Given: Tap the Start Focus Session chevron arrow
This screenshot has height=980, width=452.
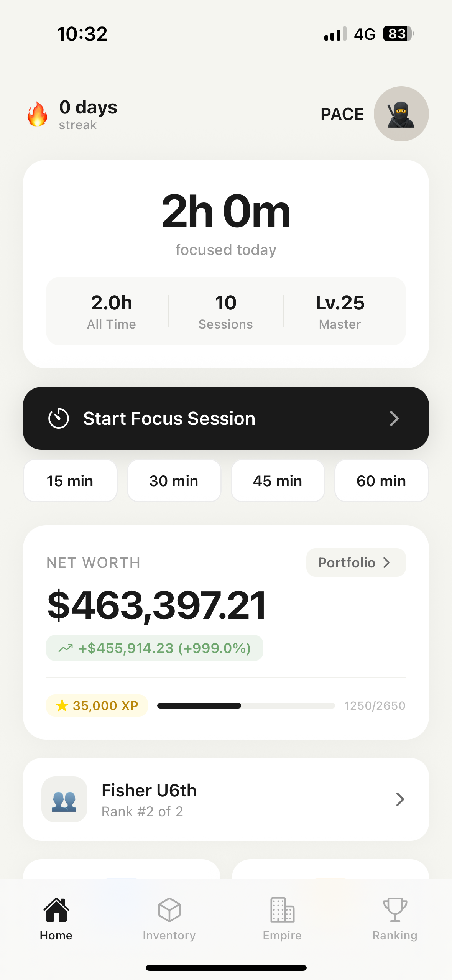Looking at the screenshot, I should tap(394, 418).
